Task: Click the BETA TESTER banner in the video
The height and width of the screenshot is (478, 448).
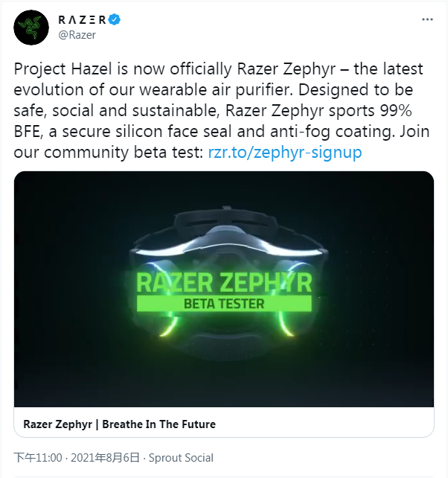Action: (224, 303)
